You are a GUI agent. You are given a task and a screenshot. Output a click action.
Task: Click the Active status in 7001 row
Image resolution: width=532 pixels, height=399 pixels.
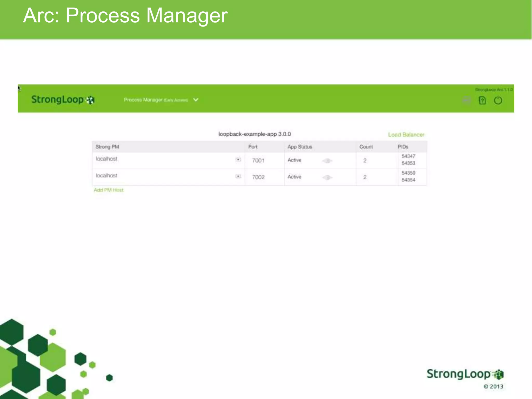pos(294,160)
